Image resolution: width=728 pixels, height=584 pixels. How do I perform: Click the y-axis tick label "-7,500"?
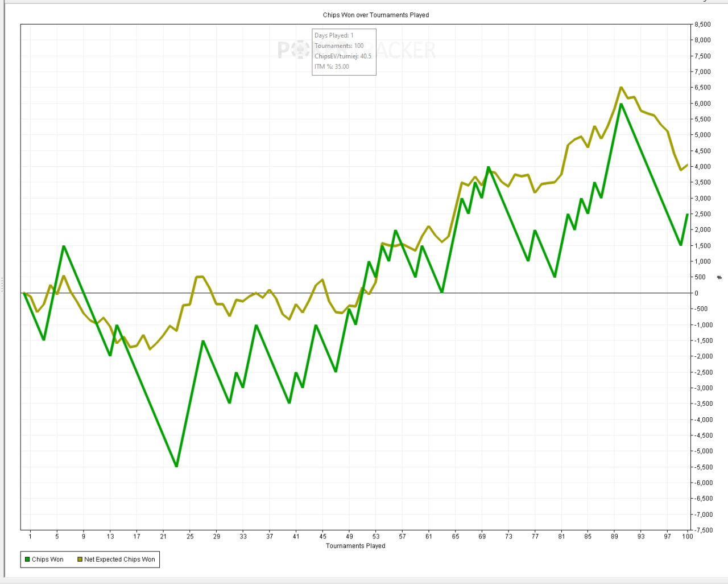click(x=702, y=530)
